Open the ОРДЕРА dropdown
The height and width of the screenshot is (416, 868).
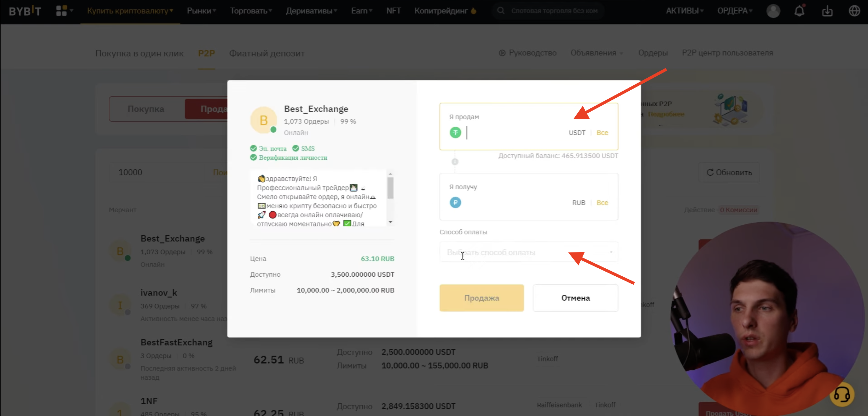pos(735,11)
